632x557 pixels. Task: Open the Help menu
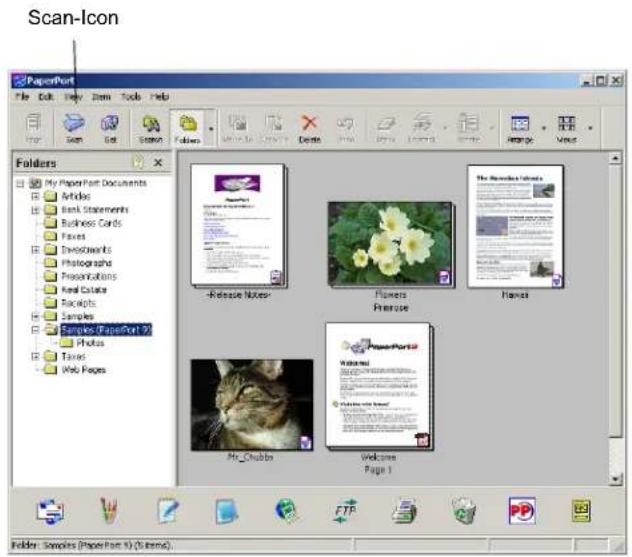(x=160, y=97)
